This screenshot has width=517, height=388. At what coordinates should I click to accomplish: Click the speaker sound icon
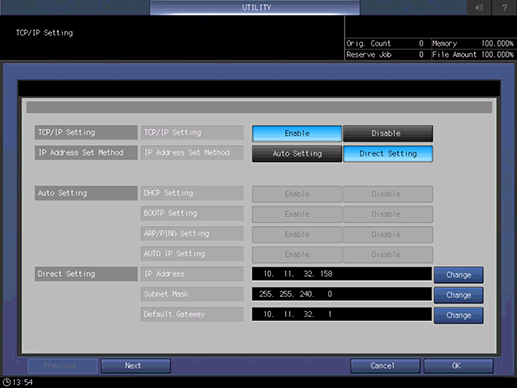(x=479, y=7)
